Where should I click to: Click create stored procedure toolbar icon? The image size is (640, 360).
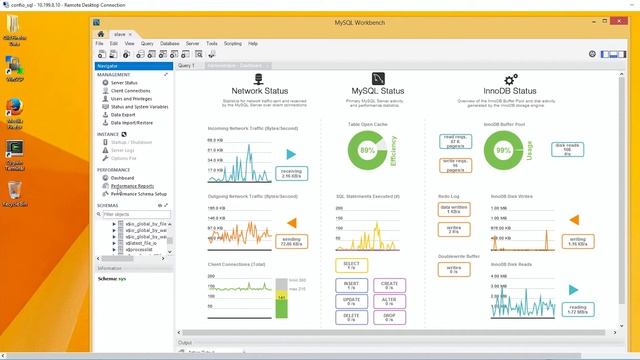[x=174, y=54]
